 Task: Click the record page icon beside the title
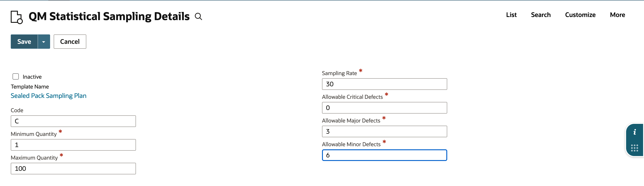(x=17, y=17)
